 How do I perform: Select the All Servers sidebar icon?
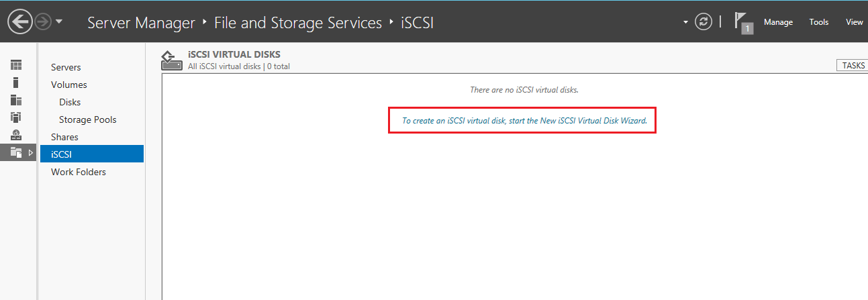pyautogui.click(x=16, y=100)
